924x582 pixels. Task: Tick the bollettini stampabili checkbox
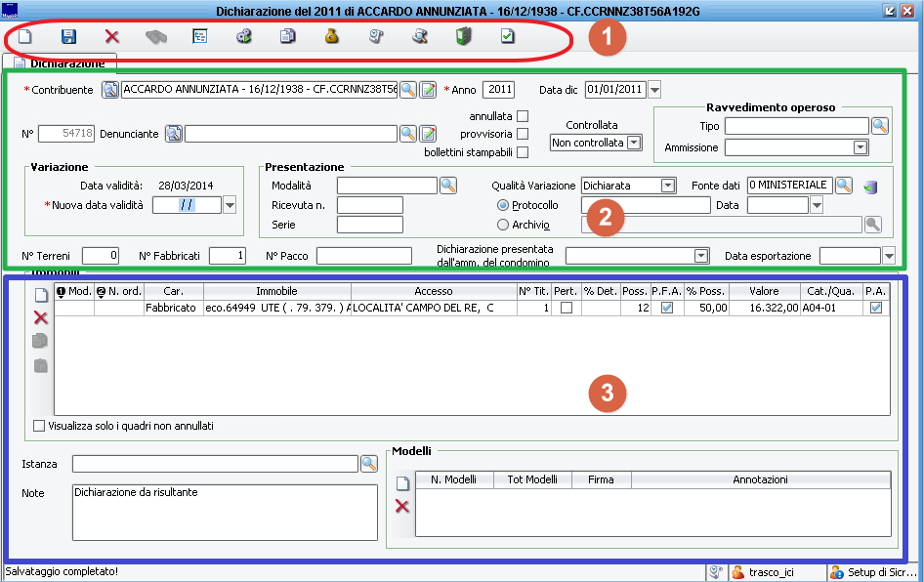tap(523, 151)
